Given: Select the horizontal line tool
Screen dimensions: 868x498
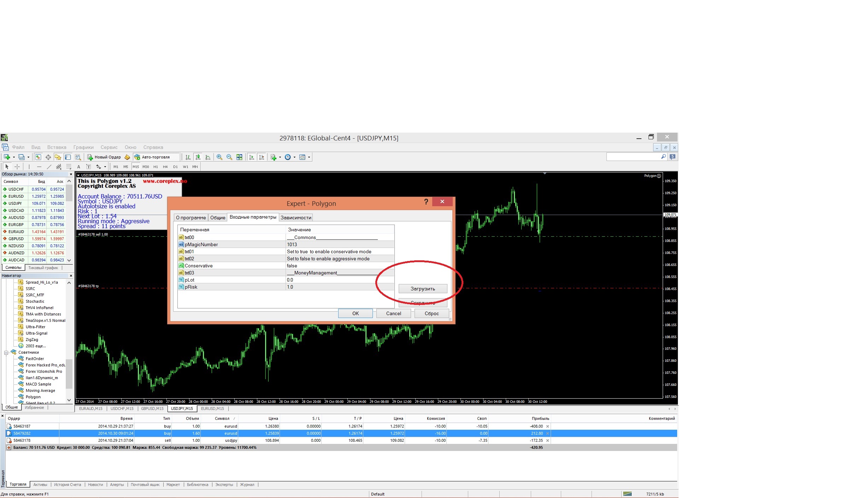Looking at the screenshot, I should [x=39, y=167].
